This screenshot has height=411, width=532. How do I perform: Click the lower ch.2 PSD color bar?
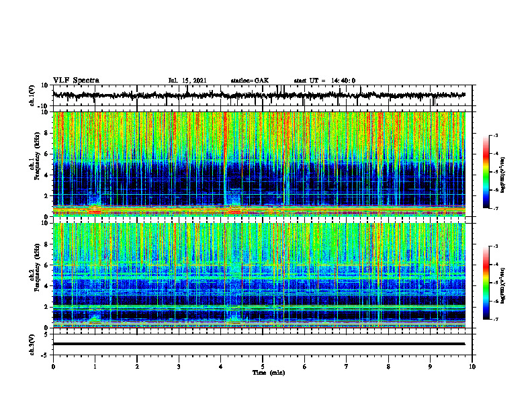point(486,283)
